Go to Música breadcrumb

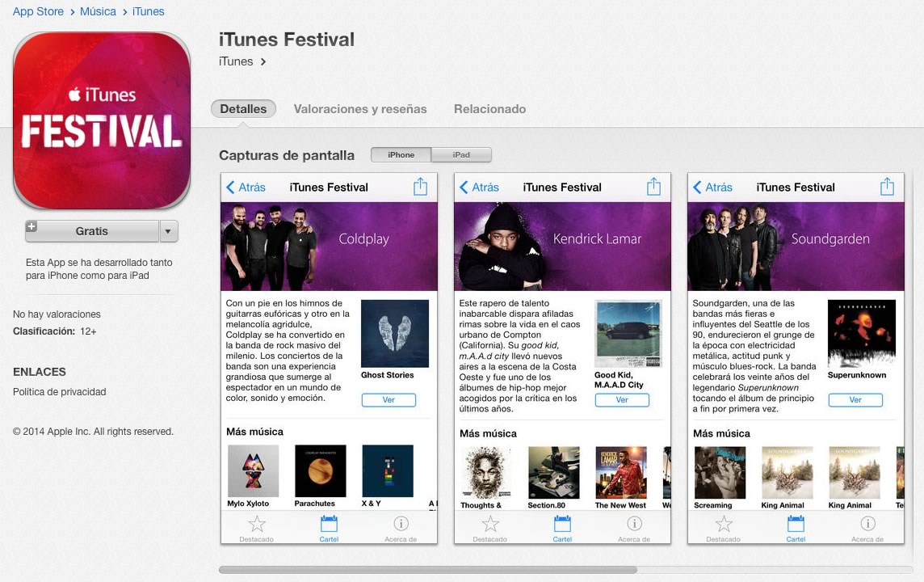(x=98, y=11)
